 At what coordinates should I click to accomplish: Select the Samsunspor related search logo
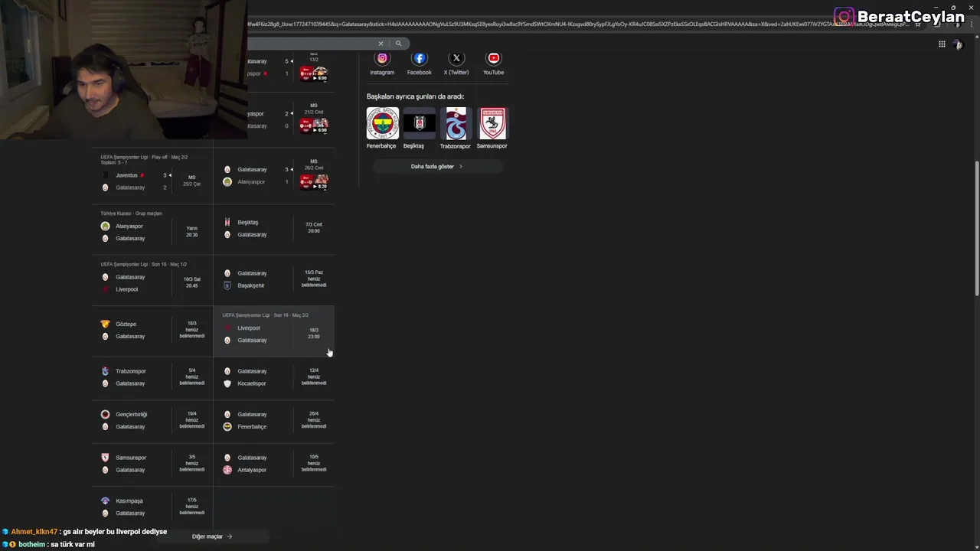tap(492, 123)
